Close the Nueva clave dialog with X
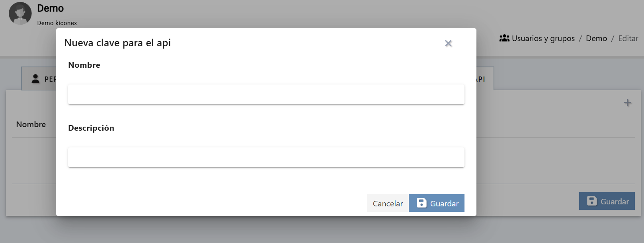644x243 pixels. [x=448, y=43]
